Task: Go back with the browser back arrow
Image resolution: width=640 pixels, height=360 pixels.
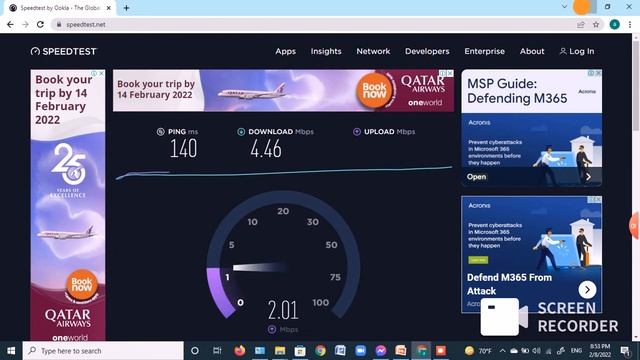Action: [x=10, y=24]
